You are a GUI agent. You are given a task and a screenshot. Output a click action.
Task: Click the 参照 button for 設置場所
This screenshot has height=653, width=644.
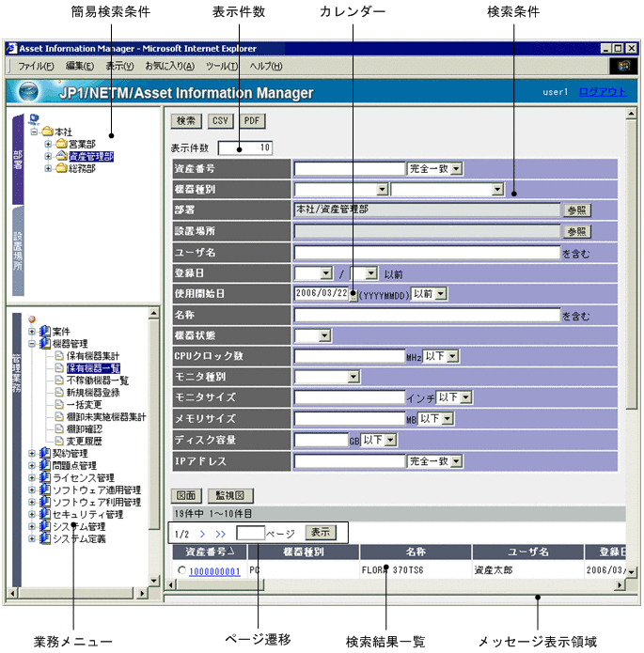577,232
